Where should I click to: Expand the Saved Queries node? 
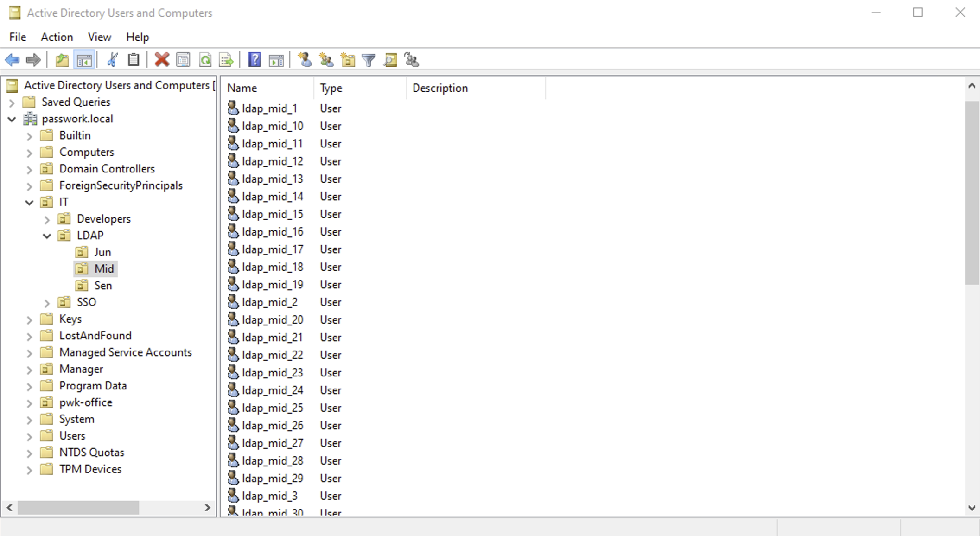(12, 102)
